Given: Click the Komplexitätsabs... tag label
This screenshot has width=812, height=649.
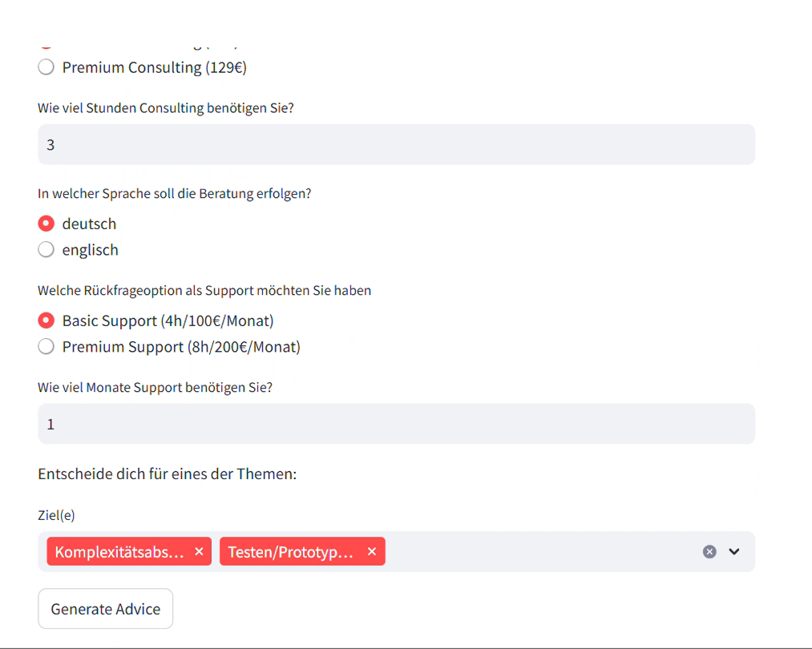Looking at the screenshot, I should 119,552.
